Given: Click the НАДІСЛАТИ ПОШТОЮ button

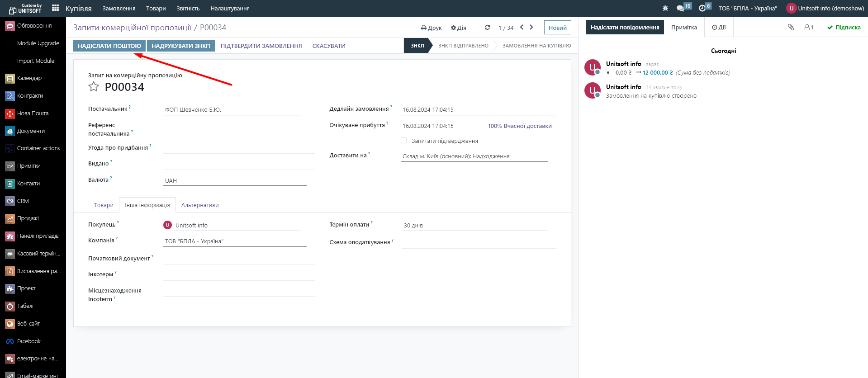Looking at the screenshot, I should point(109,46).
